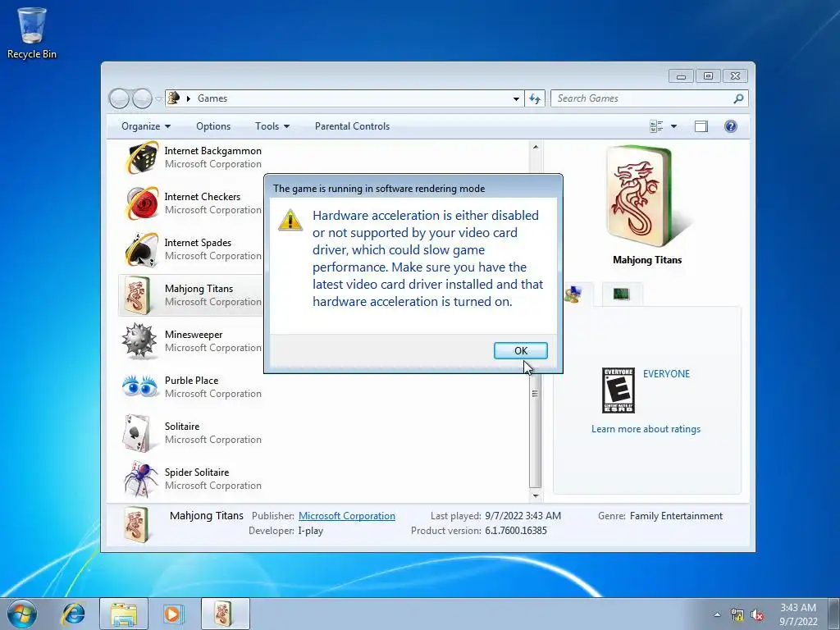Select the Solitaire title text
Image resolution: width=840 pixels, height=630 pixels.
point(182,427)
